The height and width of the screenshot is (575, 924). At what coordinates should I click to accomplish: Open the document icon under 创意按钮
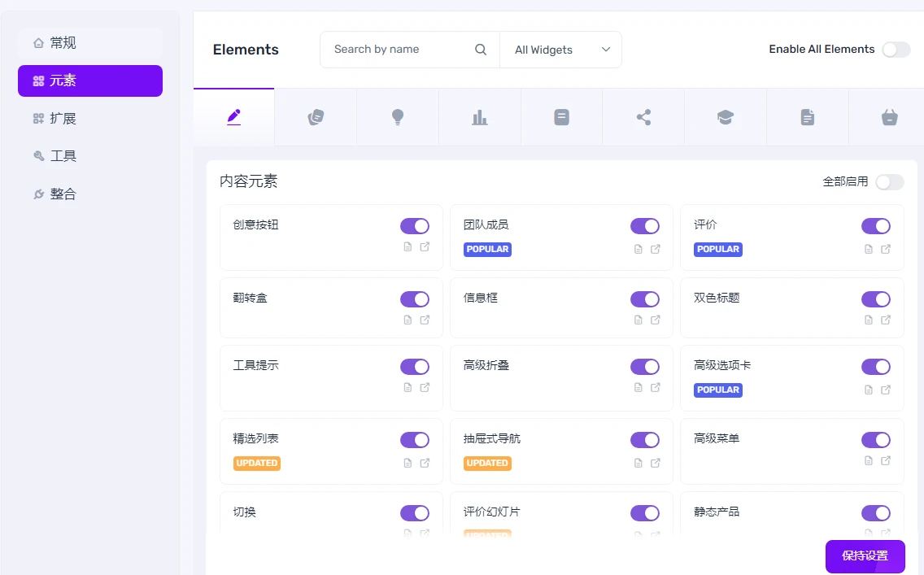(407, 246)
